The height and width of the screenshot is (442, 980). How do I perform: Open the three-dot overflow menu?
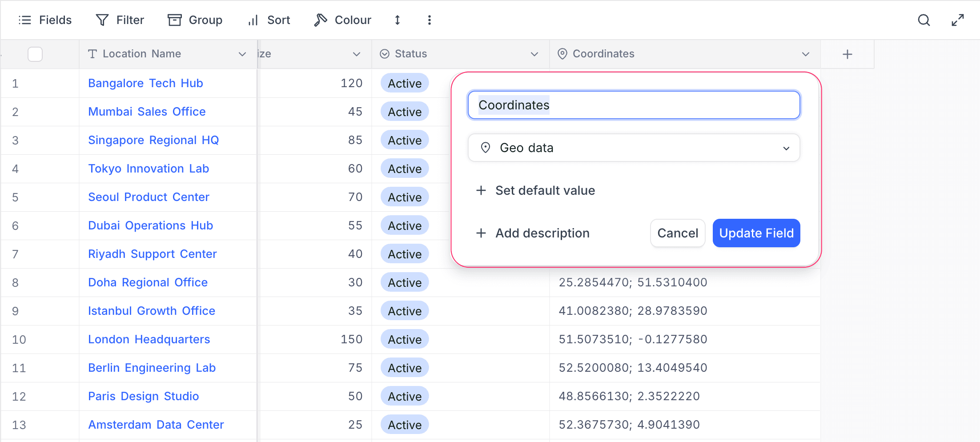(429, 20)
